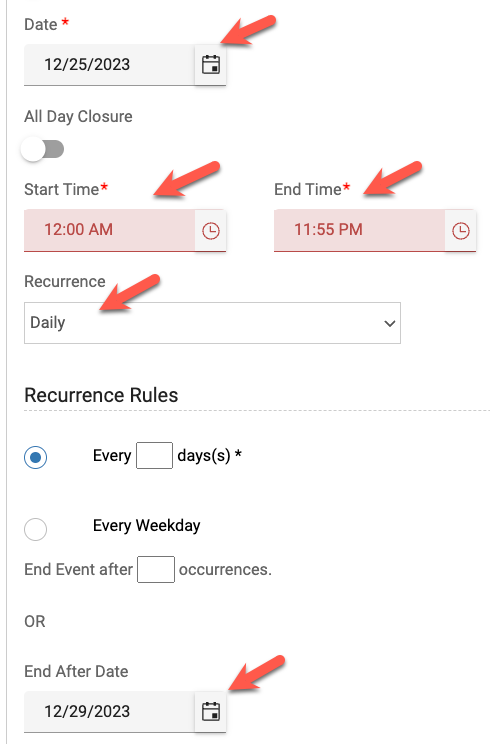
Task: Click the End After Date field 12/29/2023
Action: 110,712
